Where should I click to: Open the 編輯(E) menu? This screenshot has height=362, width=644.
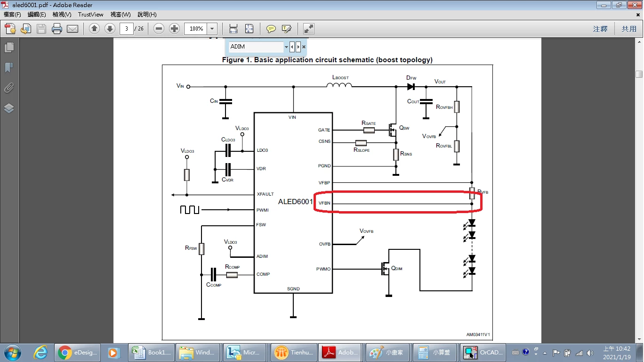[x=37, y=15]
